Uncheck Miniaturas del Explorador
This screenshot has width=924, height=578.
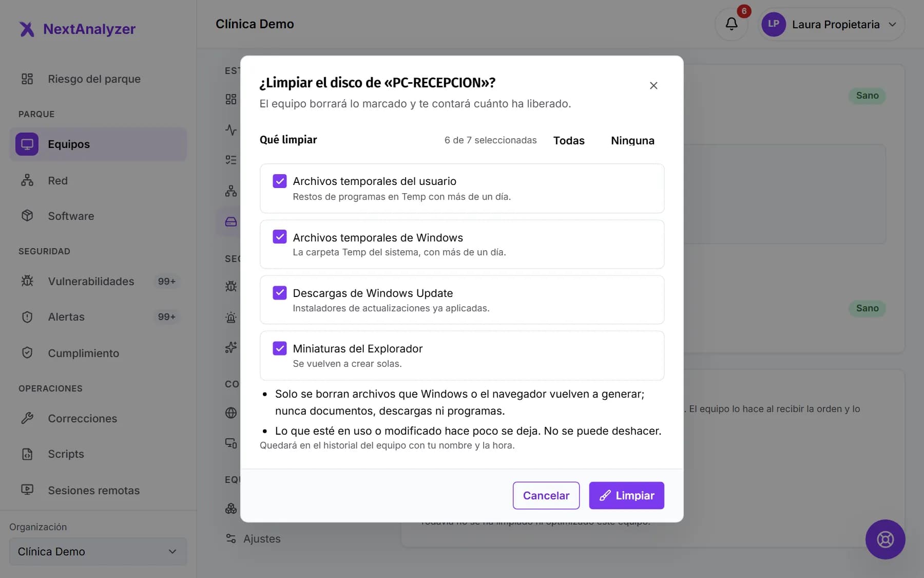(x=280, y=348)
